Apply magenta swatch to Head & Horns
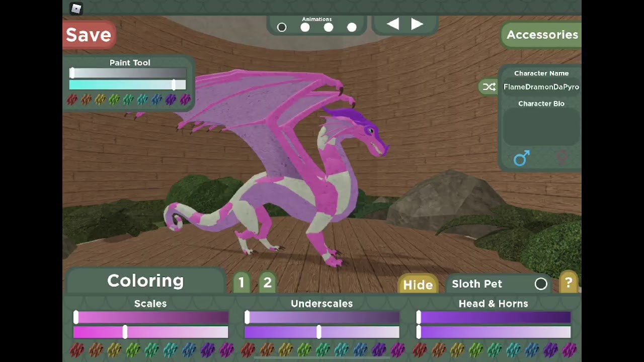 pos(569,349)
